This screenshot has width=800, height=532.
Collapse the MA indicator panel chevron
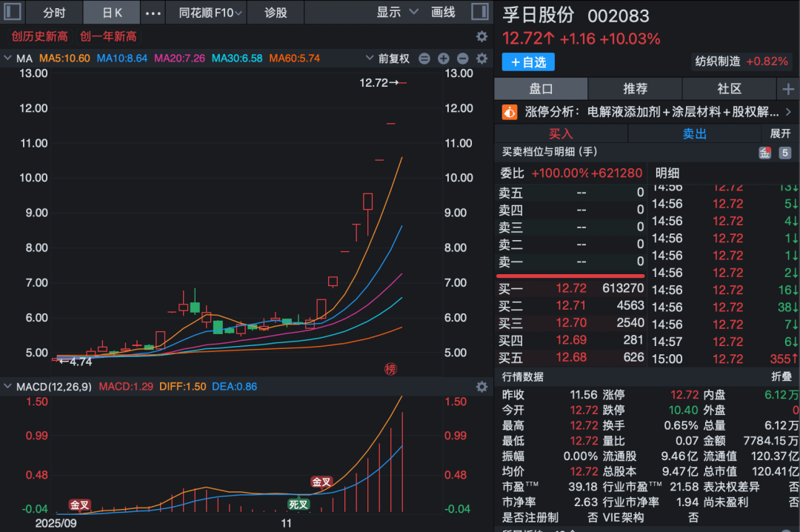[x=7, y=58]
